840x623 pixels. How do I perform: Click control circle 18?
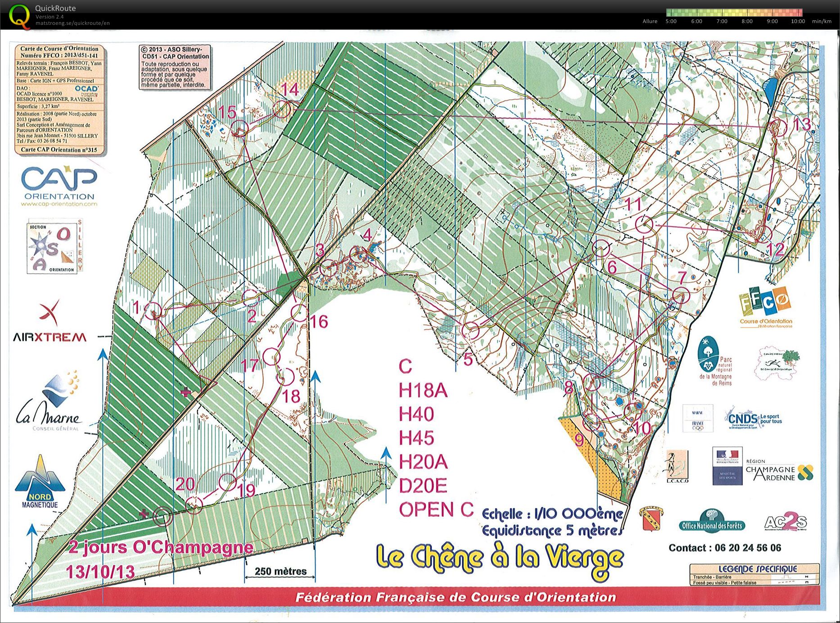pyautogui.click(x=285, y=377)
